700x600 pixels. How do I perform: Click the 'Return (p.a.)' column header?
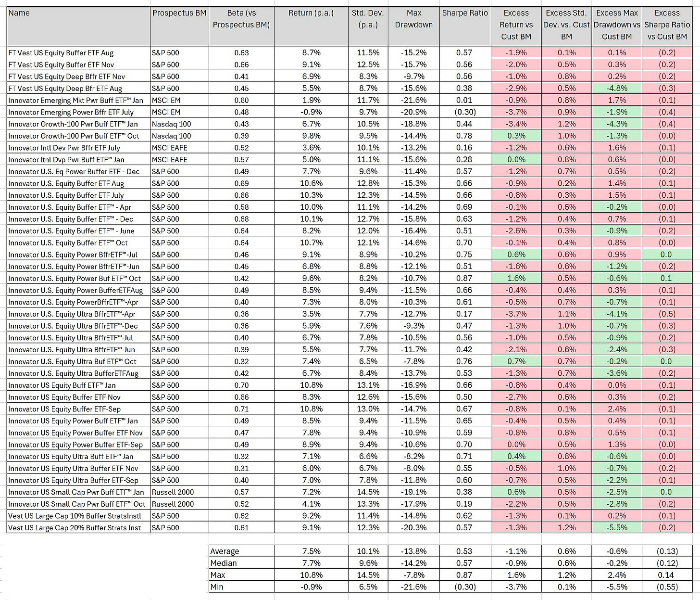pyautogui.click(x=311, y=26)
